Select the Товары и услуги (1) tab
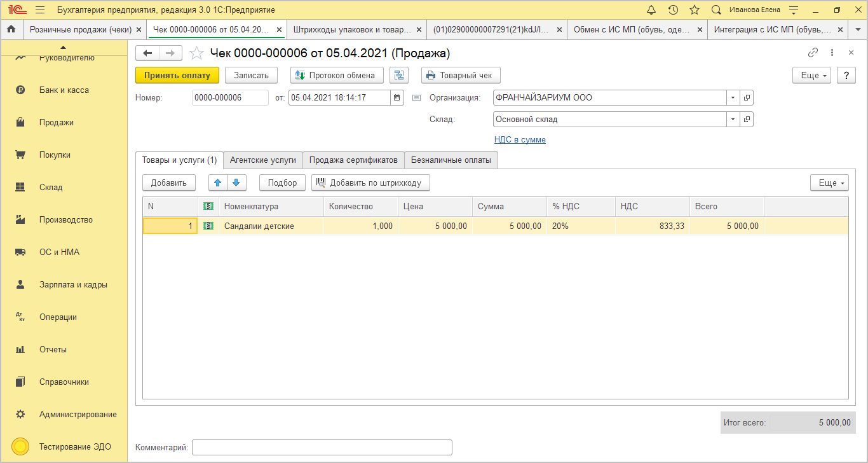The image size is (868, 463). [x=179, y=160]
